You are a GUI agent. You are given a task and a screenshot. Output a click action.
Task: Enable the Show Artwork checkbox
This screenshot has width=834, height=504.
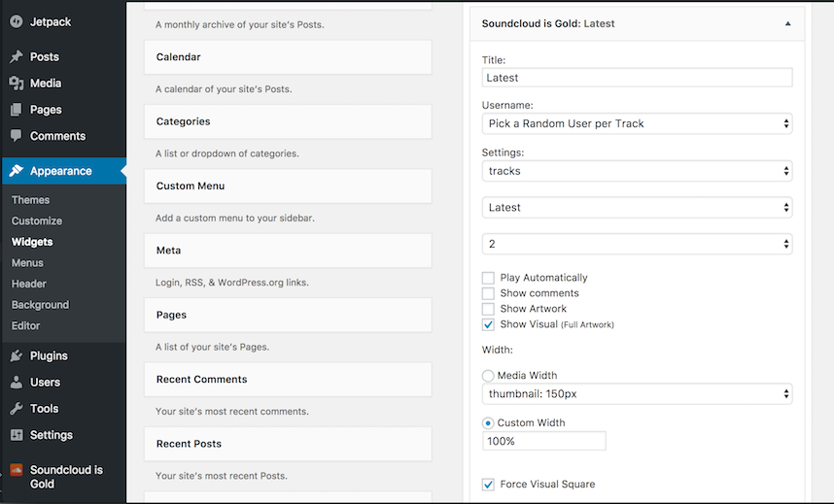[x=488, y=309]
